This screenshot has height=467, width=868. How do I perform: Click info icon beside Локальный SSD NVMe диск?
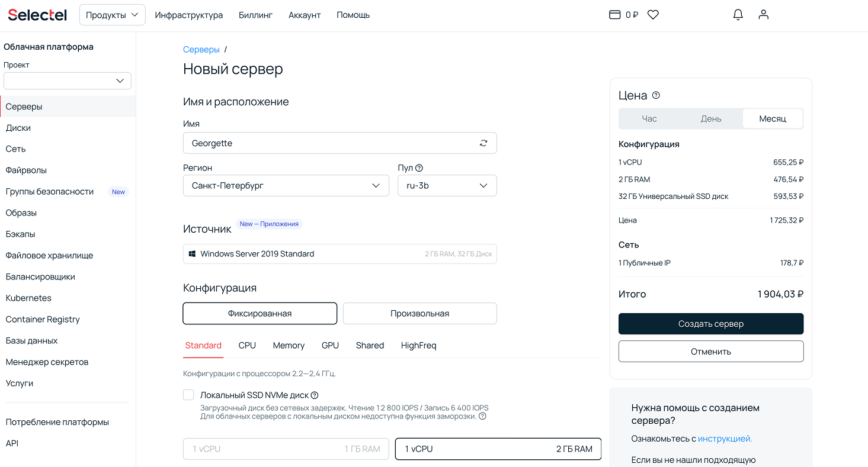point(315,395)
